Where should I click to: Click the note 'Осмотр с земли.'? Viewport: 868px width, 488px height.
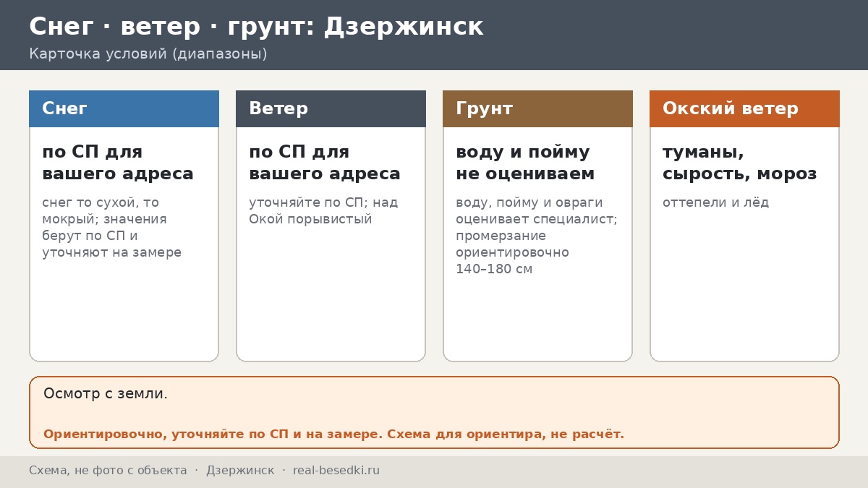(x=106, y=394)
